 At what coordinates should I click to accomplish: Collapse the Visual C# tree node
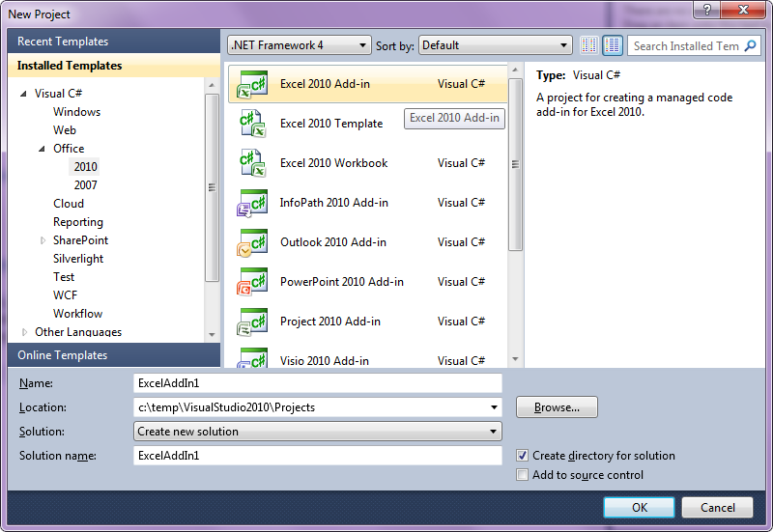[x=23, y=94]
